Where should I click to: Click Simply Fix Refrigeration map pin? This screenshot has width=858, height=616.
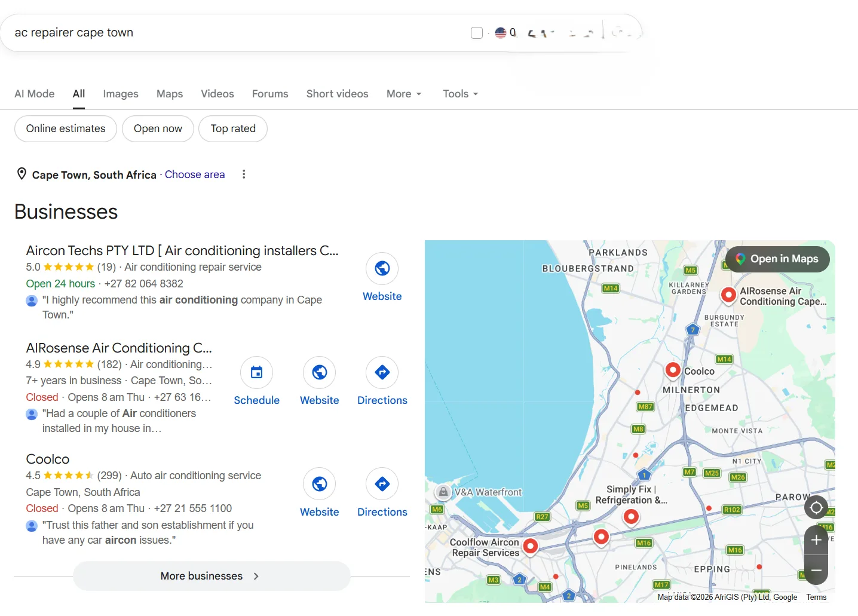click(631, 517)
